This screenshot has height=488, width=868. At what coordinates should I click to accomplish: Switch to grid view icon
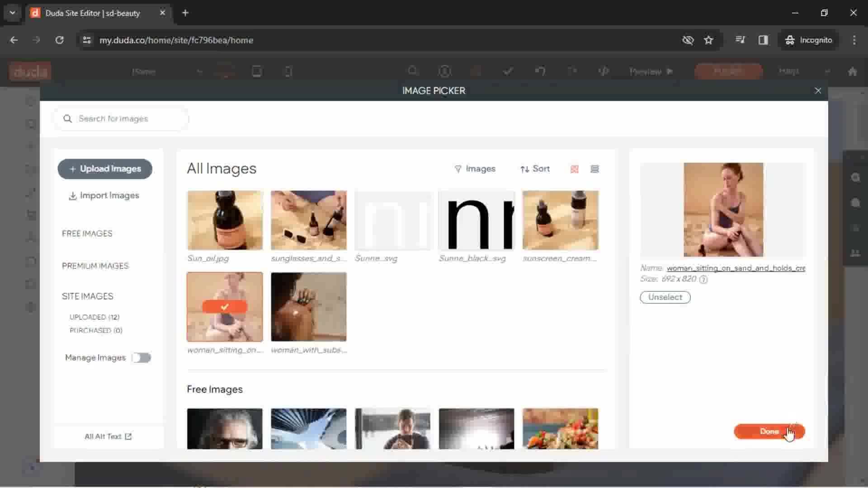tap(575, 169)
